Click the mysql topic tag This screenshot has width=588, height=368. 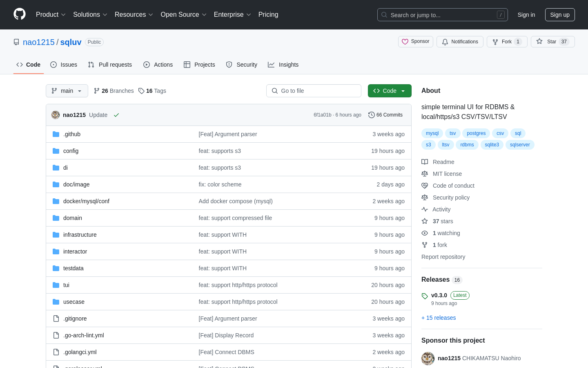[x=432, y=133]
